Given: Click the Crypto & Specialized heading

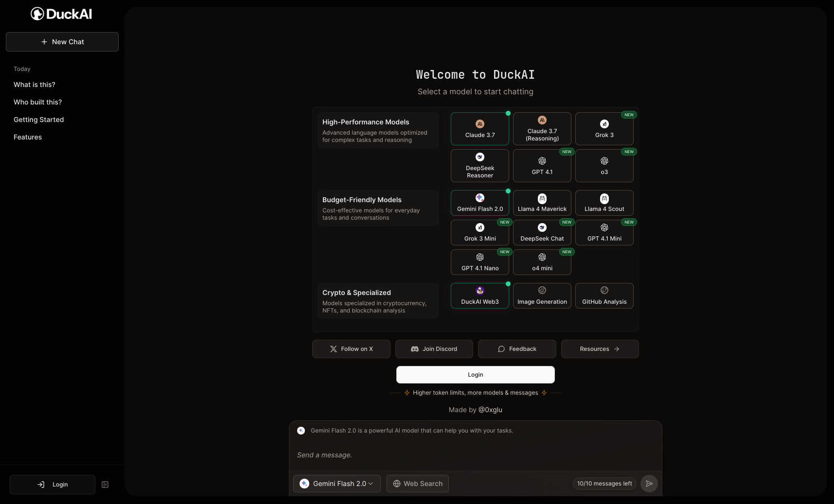Looking at the screenshot, I should [x=356, y=293].
